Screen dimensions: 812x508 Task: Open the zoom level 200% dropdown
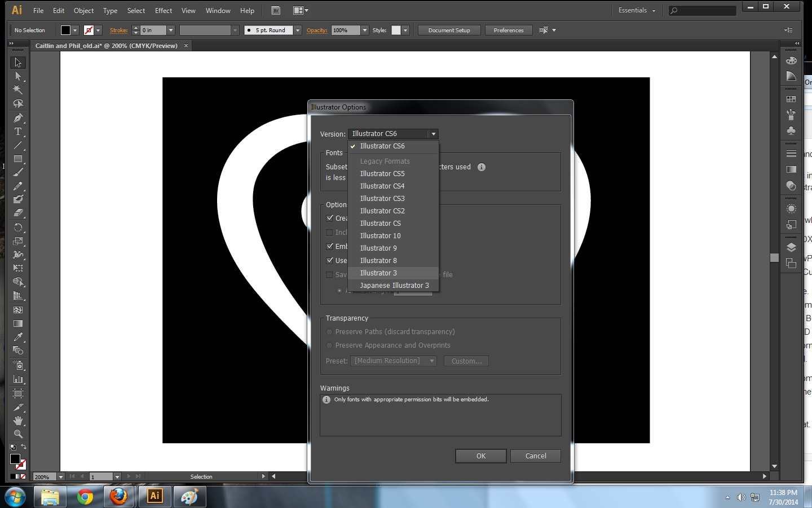point(61,477)
